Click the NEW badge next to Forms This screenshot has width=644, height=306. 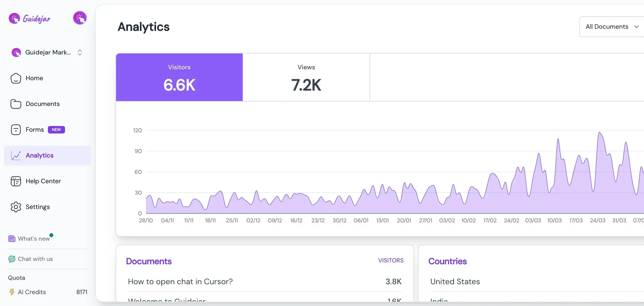tap(56, 129)
